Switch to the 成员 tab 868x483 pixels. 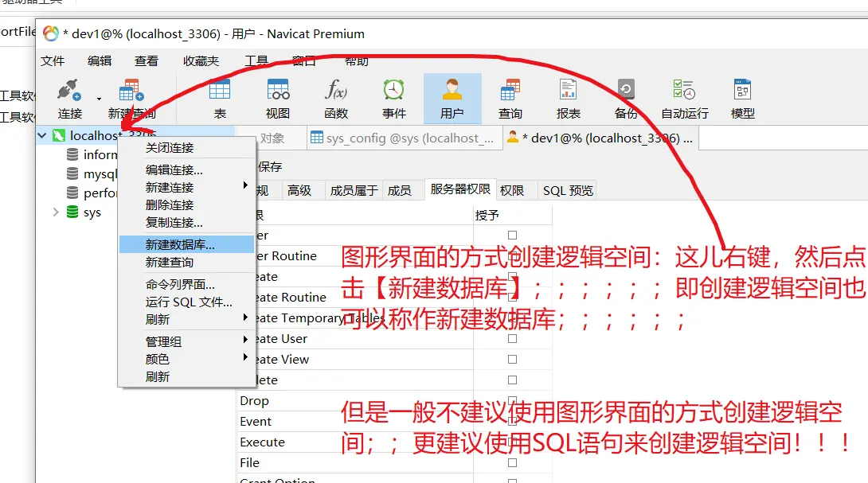399,190
